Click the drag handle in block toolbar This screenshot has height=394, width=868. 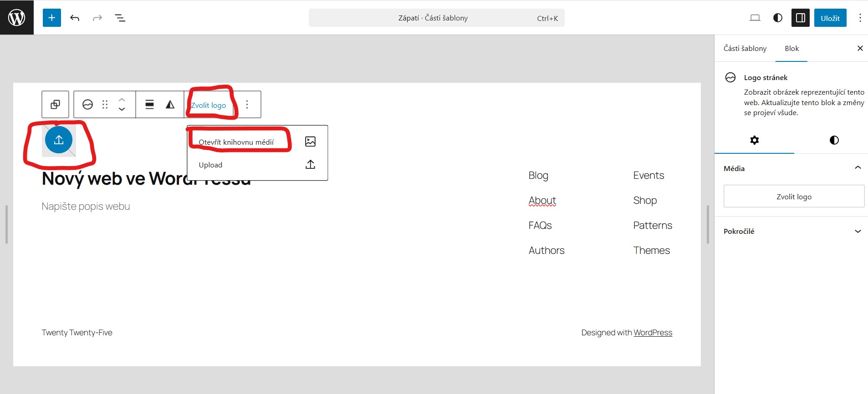click(105, 105)
